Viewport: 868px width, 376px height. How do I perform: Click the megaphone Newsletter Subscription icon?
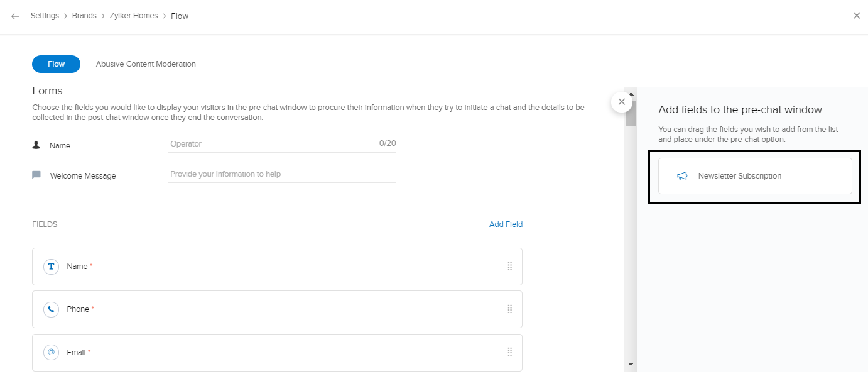(683, 176)
